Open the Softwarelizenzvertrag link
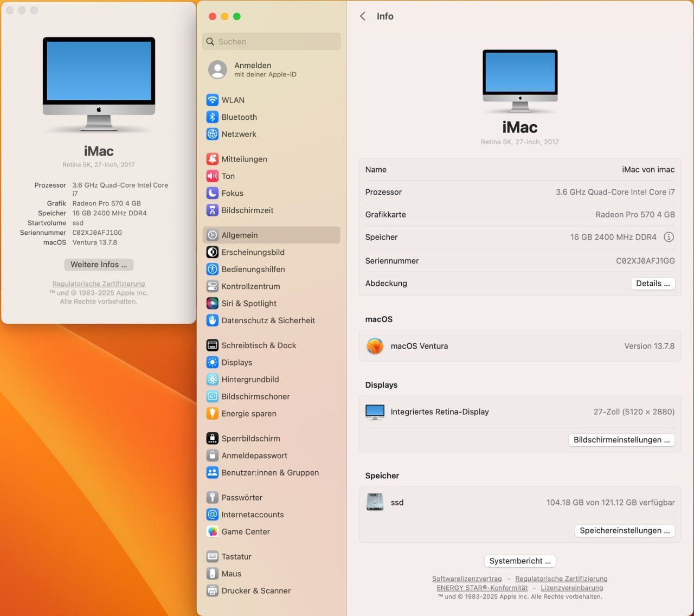This screenshot has height=616, width=694. (x=467, y=579)
